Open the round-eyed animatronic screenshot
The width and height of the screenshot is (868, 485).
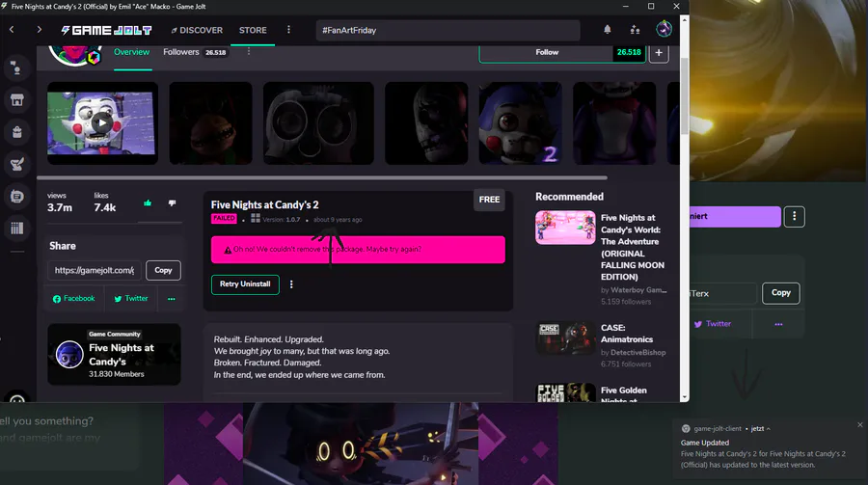318,122
